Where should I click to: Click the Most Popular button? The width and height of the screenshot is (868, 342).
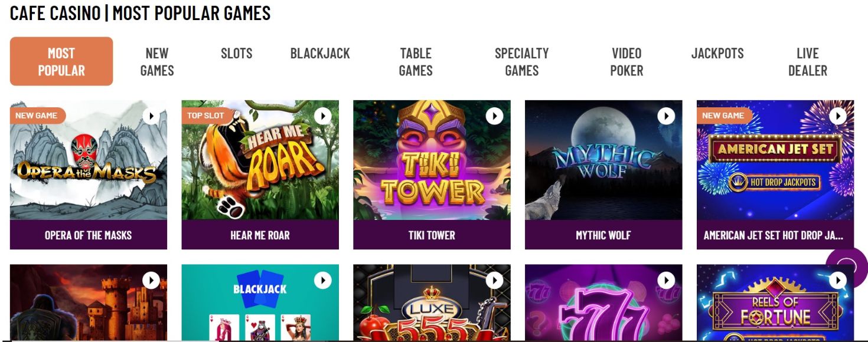[x=61, y=61]
